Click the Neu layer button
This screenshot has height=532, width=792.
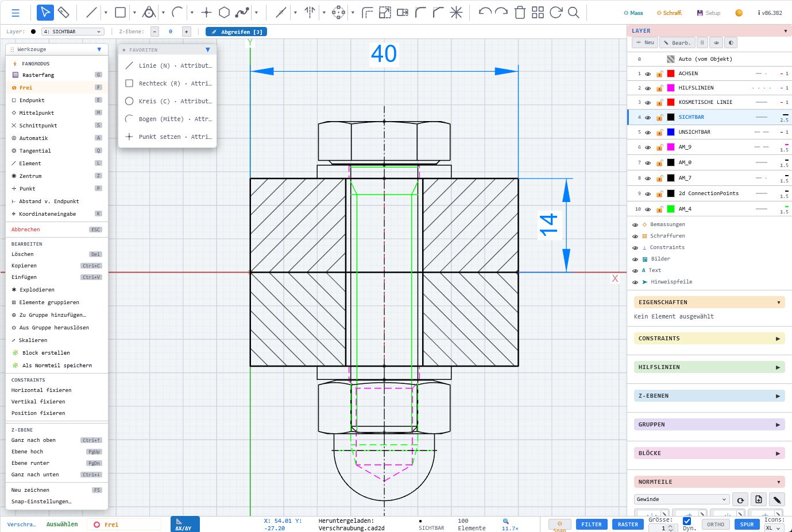[644, 42]
